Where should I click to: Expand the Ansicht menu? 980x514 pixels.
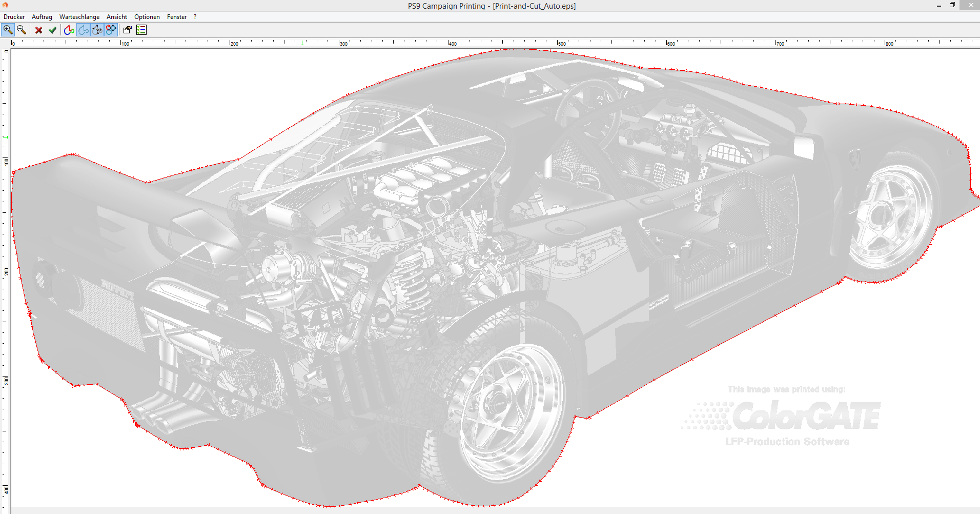pyautogui.click(x=117, y=17)
